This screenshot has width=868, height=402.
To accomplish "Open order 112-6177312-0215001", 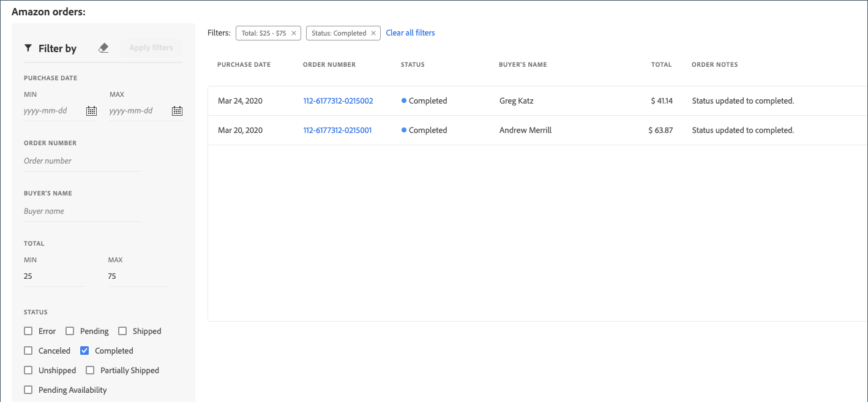I will [x=337, y=130].
